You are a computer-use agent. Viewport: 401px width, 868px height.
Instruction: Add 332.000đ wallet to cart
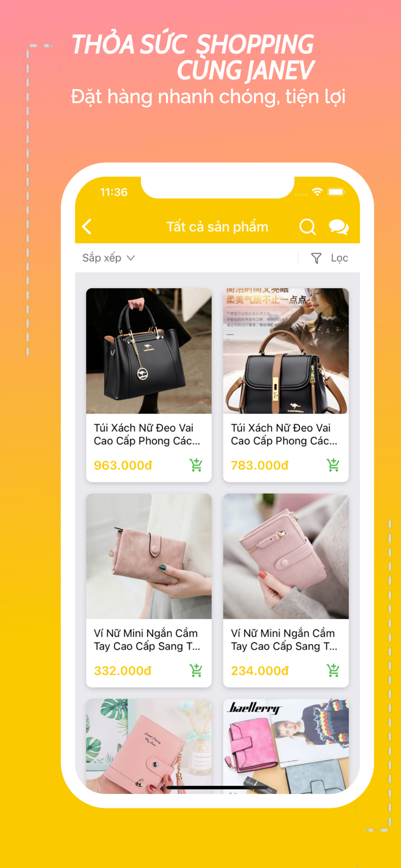[x=196, y=670]
